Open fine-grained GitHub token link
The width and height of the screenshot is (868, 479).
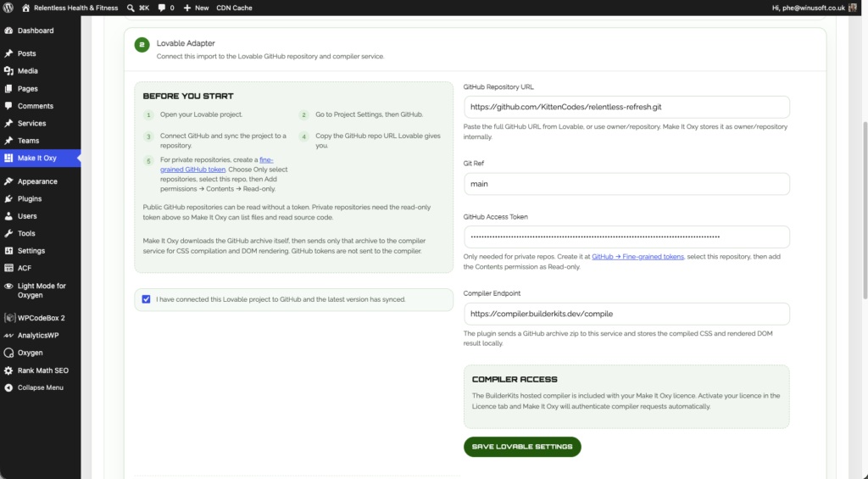point(216,164)
